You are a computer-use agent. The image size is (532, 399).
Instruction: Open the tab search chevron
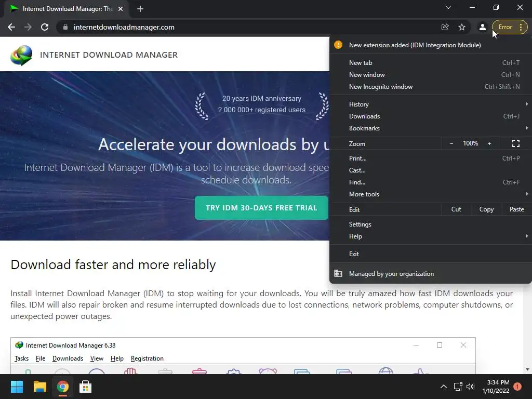(x=448, y=7)
